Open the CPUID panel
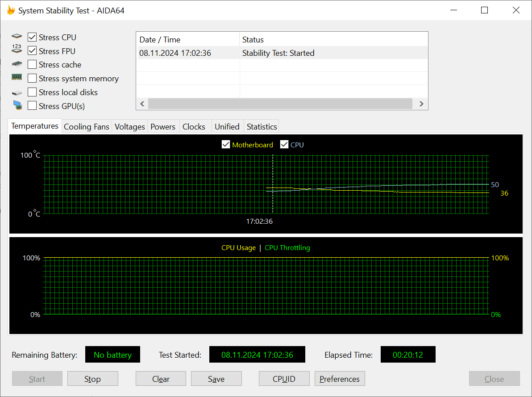 [284, 379]
